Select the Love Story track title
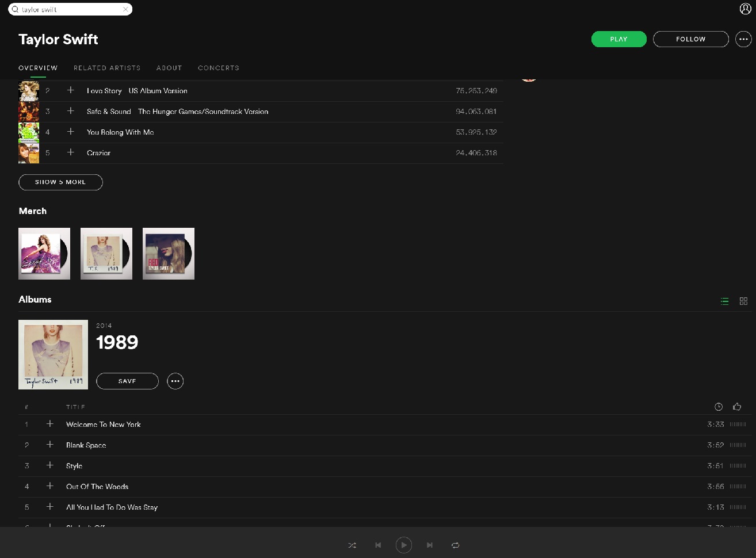This screenshot has height=558, width=756. (x=137, y=91)
